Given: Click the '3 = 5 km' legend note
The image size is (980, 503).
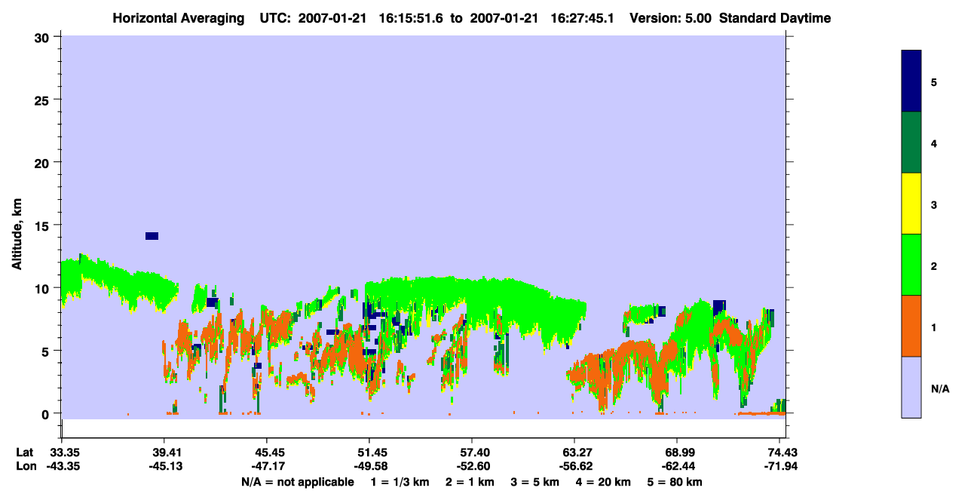Looking at the screenshot, I should pos(534,482).
